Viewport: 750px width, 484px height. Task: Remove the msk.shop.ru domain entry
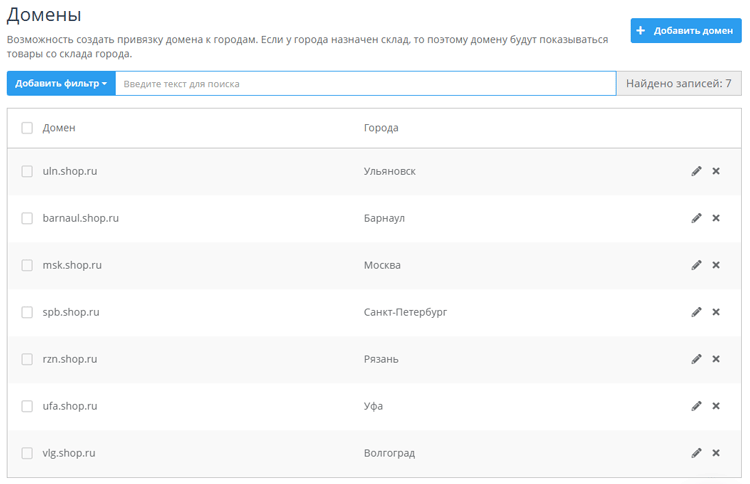(x=716, y=265)
